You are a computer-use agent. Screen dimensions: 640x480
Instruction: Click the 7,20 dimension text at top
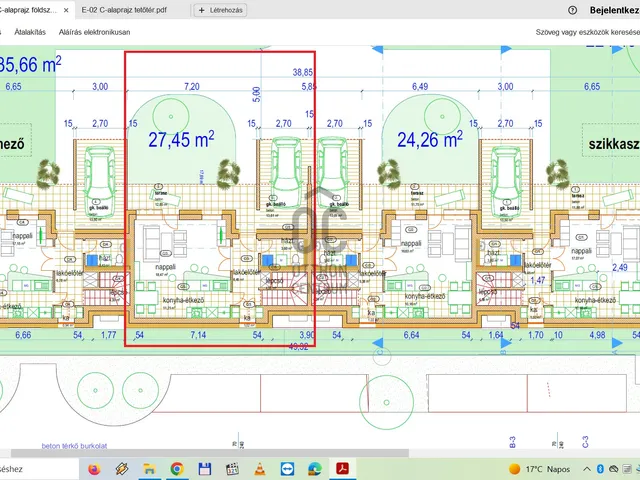[x=192, y=87]
